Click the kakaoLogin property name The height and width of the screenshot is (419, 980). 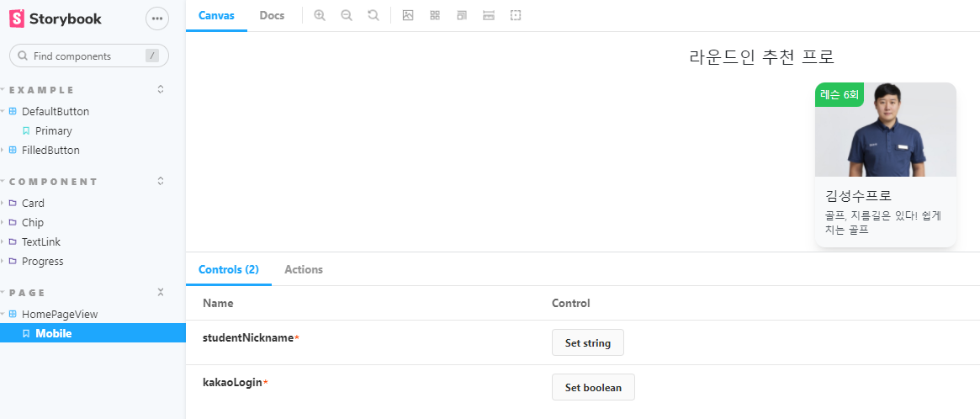click(232, 382)
